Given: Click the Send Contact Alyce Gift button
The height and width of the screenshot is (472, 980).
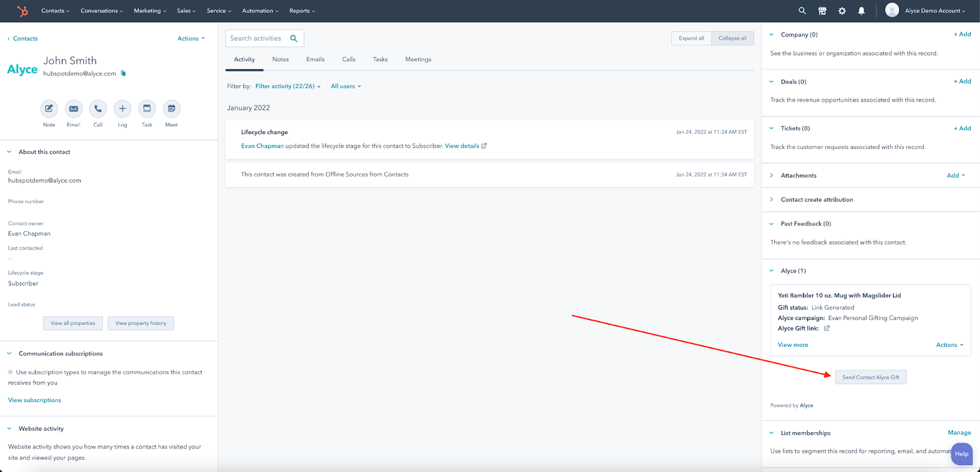Looking at the screenshot, I should coord(870,378).
